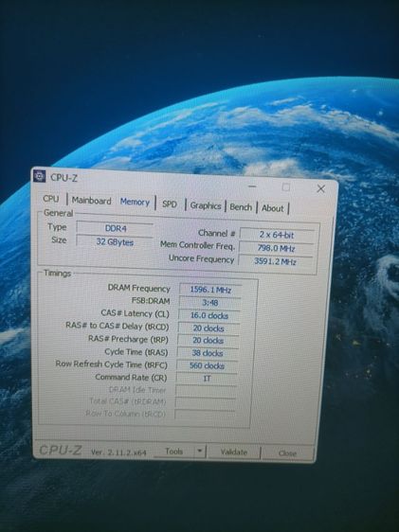The image size is (399, 532).
Task: Switch to the CPU tab
Action: click(51, 199)
